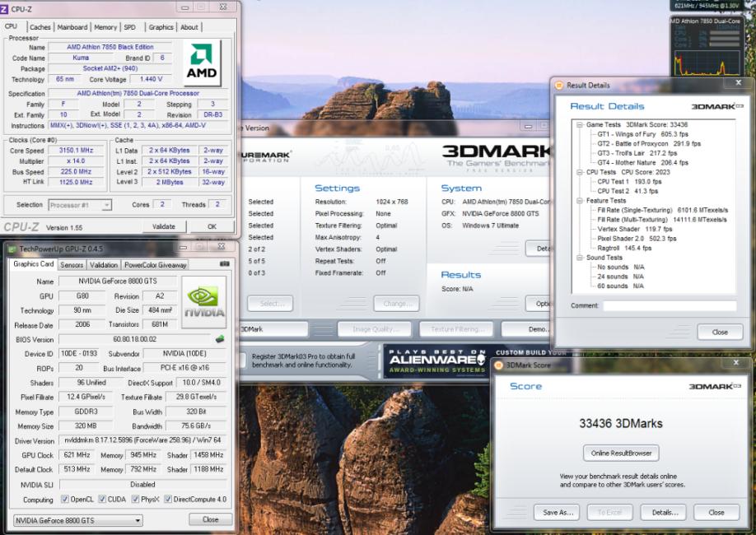756x535 pixels.
Task: Select the CPU Test 2 result row
Action: pyautogui.click(x=628, y=191)
